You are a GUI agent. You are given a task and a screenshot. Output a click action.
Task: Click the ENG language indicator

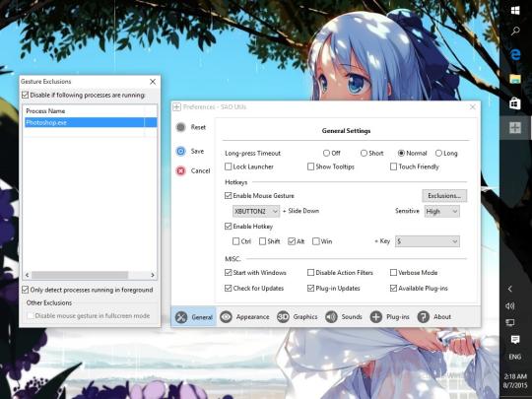point(515,357)
